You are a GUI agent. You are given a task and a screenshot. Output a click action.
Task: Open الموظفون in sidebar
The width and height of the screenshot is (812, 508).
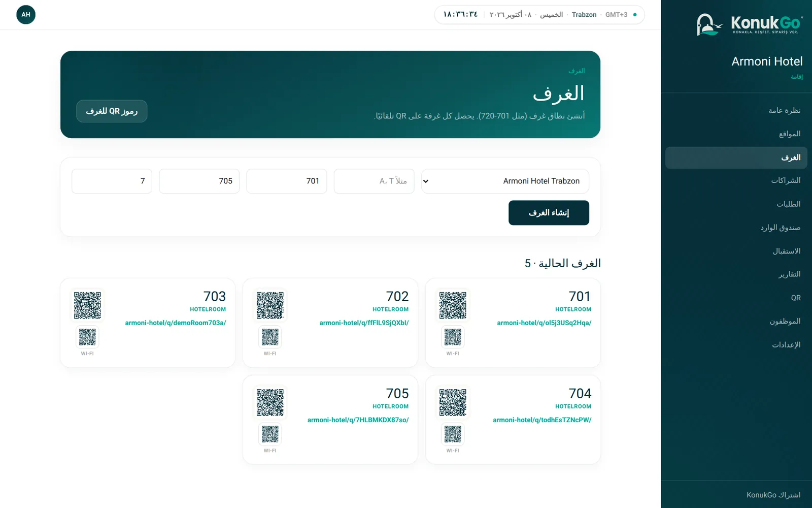(x=736, y=321)
